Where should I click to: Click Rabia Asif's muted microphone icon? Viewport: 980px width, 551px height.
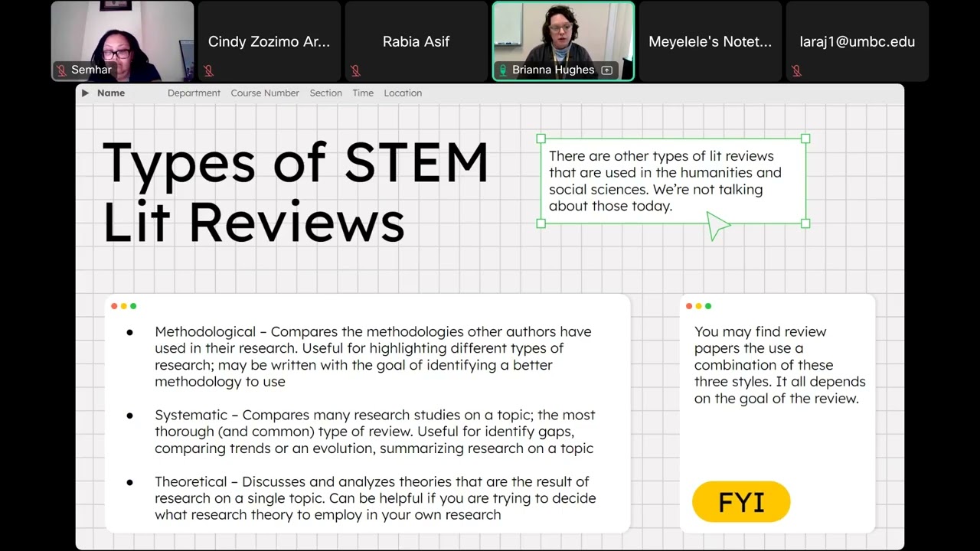click(355, 70)
